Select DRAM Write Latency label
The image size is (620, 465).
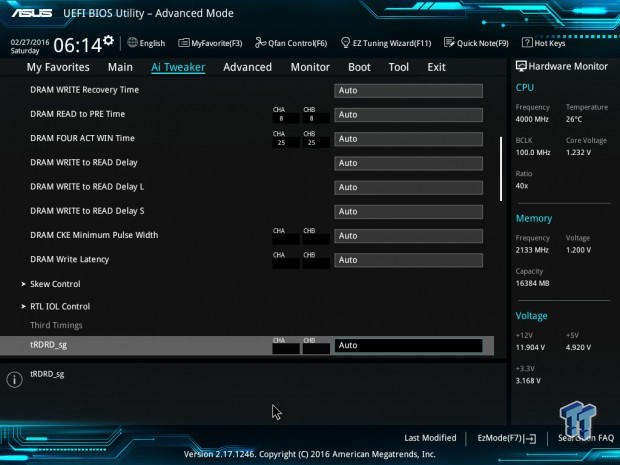(x=70, y=259)
